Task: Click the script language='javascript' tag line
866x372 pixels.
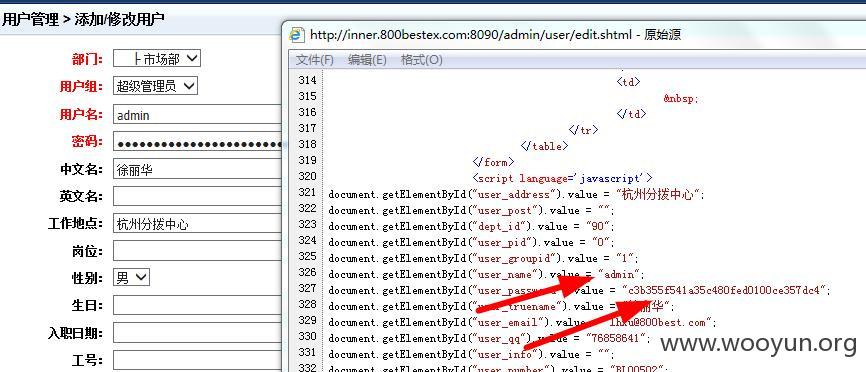Action: point(563,178)
